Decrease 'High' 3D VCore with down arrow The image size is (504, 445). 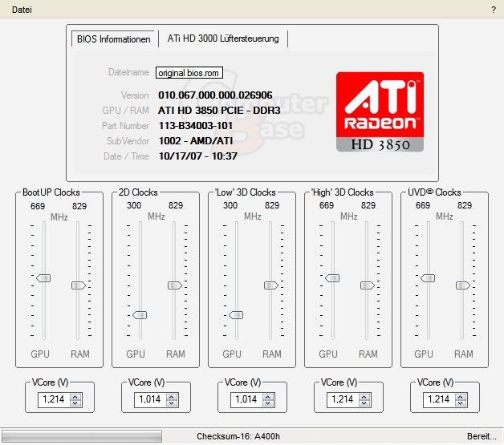pos(364,403)
